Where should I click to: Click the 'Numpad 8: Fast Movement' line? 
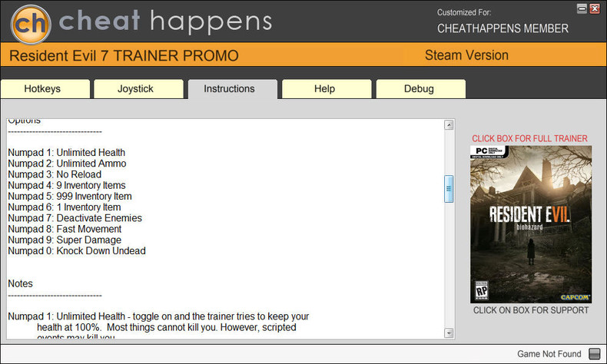(65, 229)
